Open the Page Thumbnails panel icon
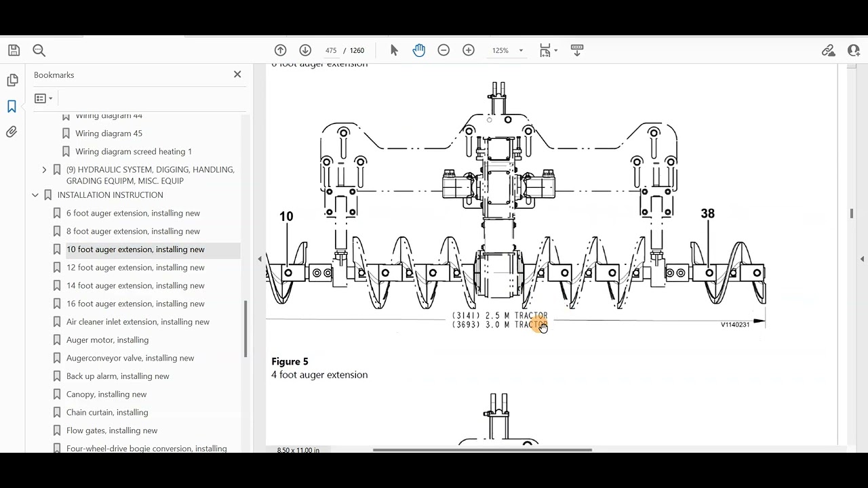Viewport: 868px width, 488px height. tap(12, 80)
